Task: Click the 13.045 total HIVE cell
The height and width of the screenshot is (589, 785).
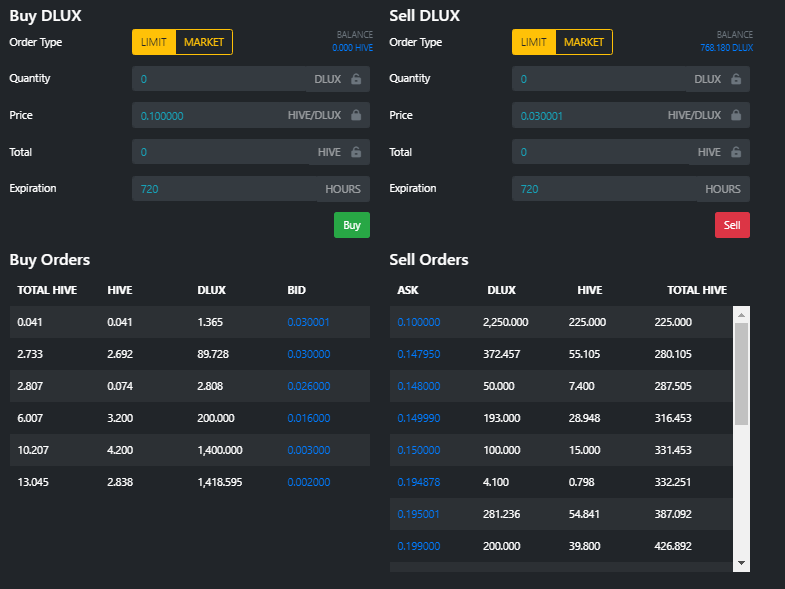Action: (x=33, y=482)
